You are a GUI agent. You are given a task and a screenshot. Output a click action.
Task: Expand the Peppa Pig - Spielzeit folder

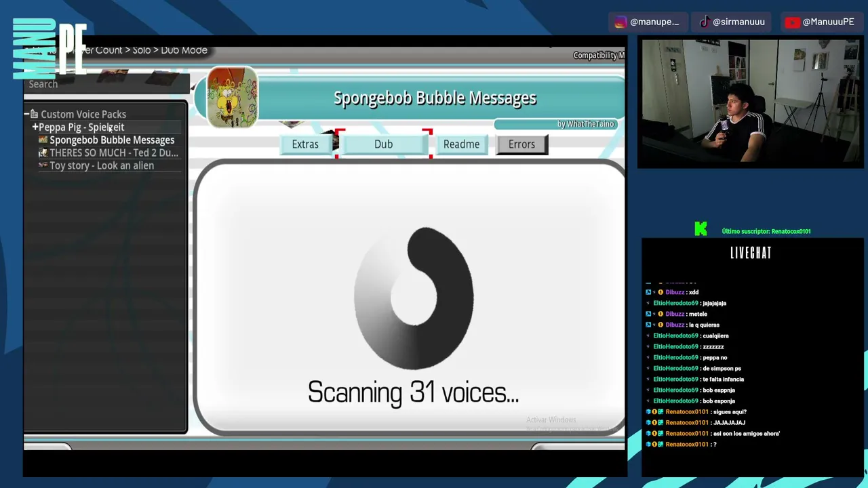pos(35,127)
